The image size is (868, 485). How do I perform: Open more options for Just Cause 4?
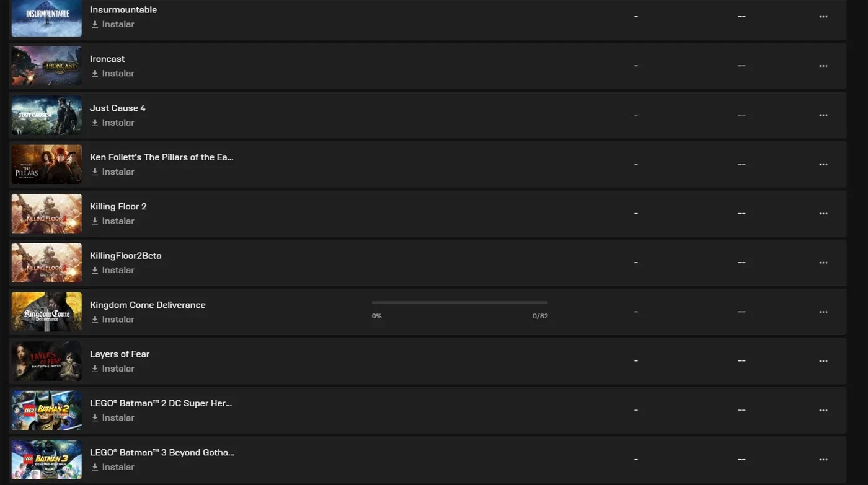(823, 115)
